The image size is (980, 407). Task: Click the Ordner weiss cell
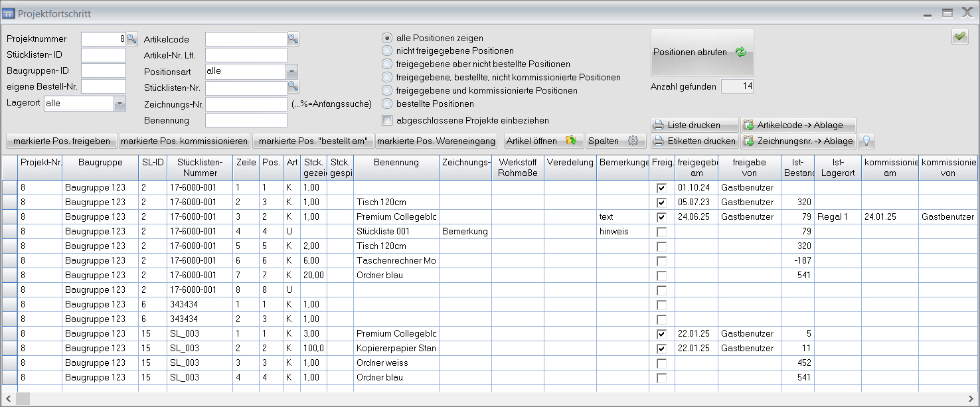tap(396, 363)
